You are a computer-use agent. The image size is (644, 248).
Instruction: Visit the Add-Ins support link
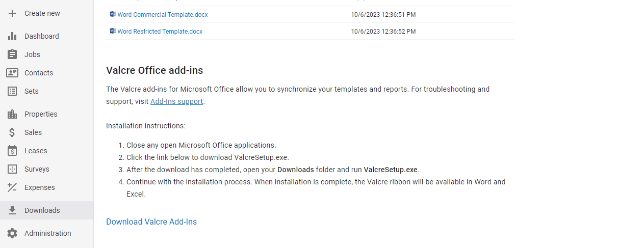pyautogui.click(x=176, y=101)
